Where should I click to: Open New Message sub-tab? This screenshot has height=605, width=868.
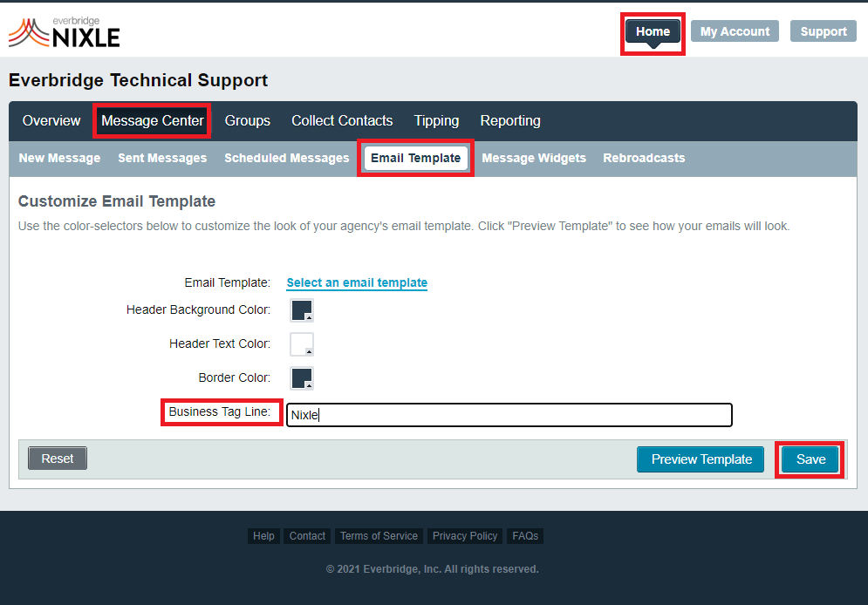tap(60, 158)
